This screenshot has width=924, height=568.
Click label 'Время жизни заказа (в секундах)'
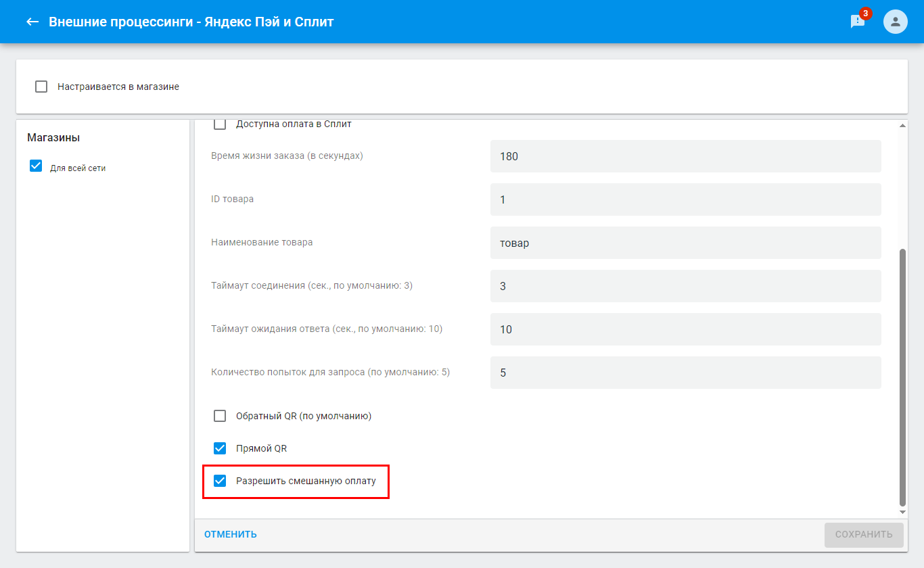click(x=287, y=156)
